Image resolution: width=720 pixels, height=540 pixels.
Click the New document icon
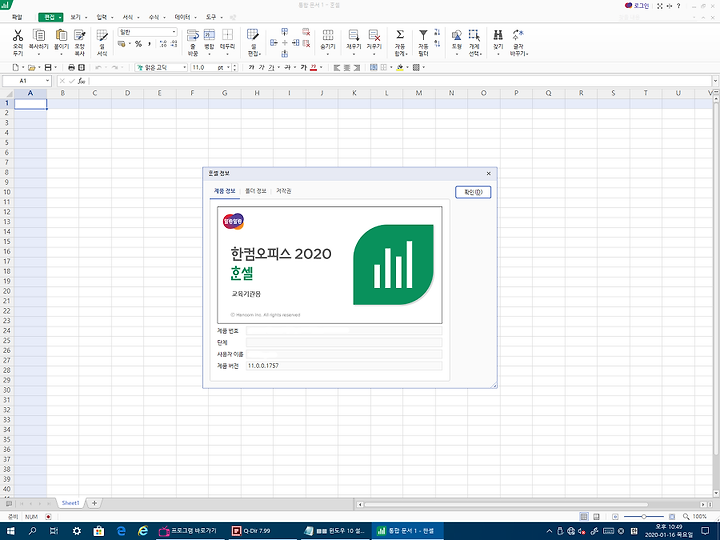tap(16, 68)
